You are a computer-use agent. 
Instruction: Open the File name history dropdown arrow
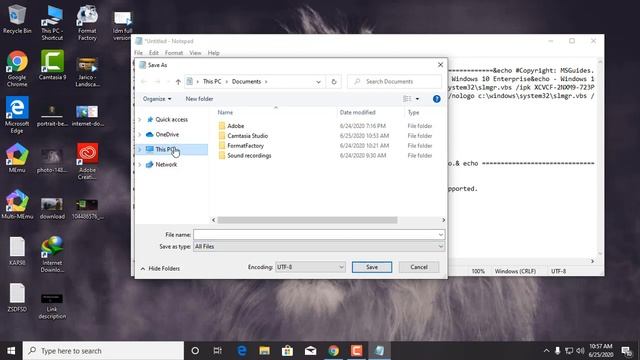440,235
